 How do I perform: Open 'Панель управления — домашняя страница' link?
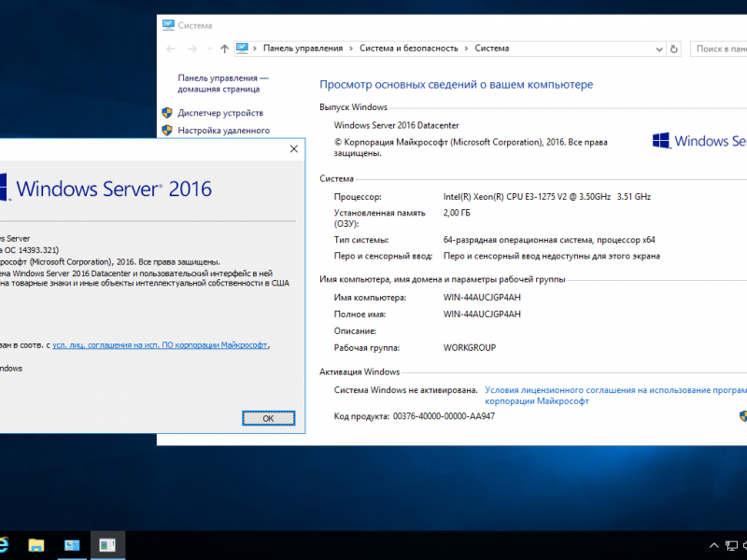coord(223,83)
